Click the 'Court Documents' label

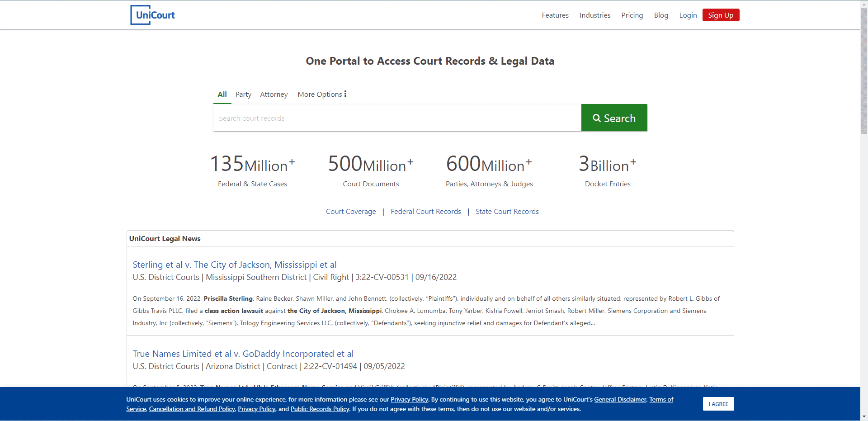(x=371, y=184)
